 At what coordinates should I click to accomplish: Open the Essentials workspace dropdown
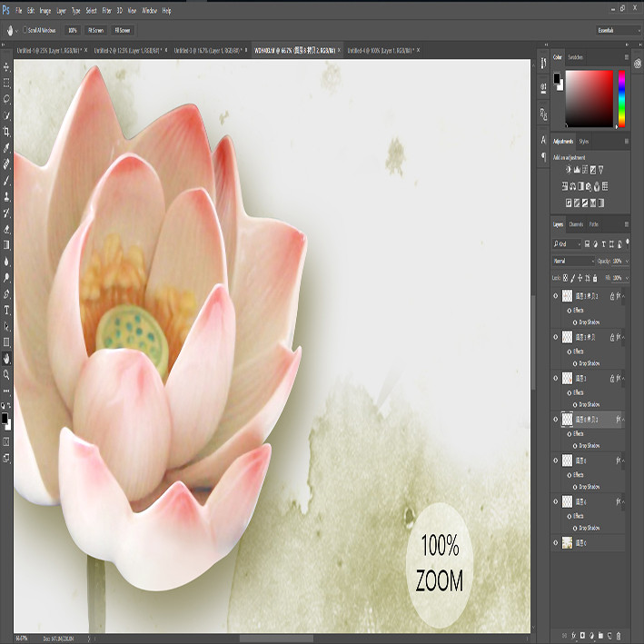point(619,30)
